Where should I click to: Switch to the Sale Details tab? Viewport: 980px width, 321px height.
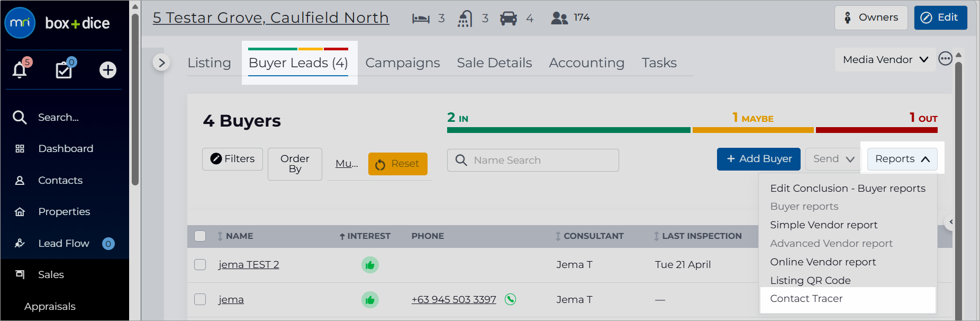click(x=494, y=63)
